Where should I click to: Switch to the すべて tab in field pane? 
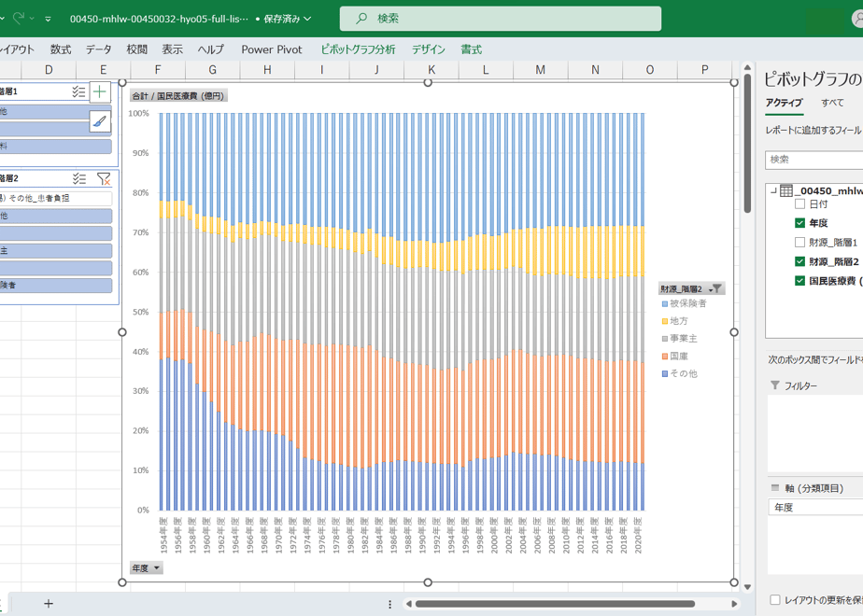point(832,103)
